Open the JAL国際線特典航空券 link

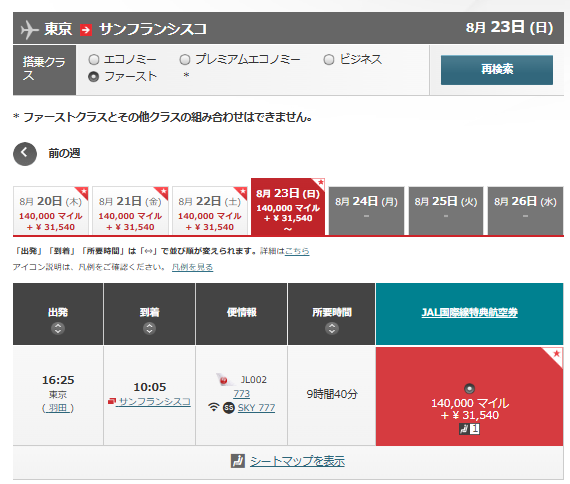point(469,312)
